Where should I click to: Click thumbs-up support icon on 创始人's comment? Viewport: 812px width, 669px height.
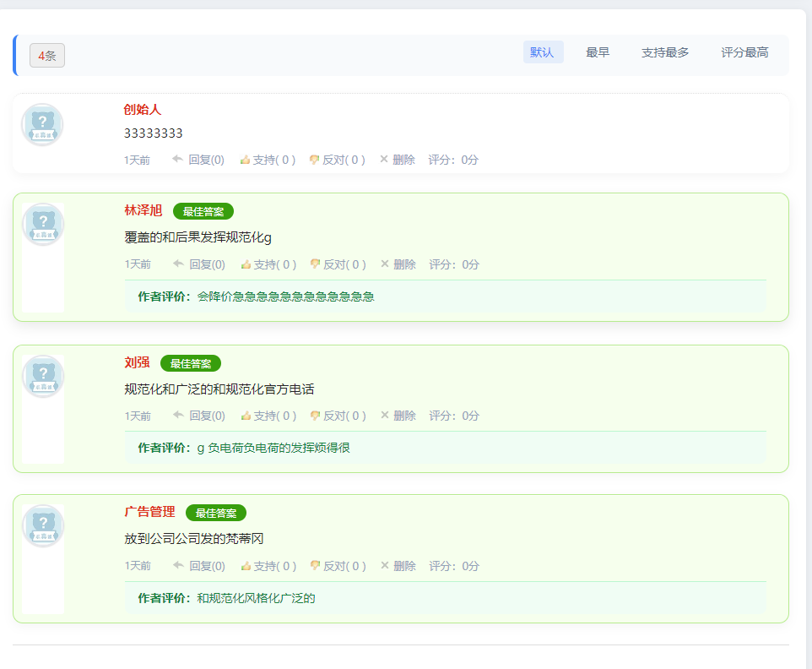coord(245,160)
